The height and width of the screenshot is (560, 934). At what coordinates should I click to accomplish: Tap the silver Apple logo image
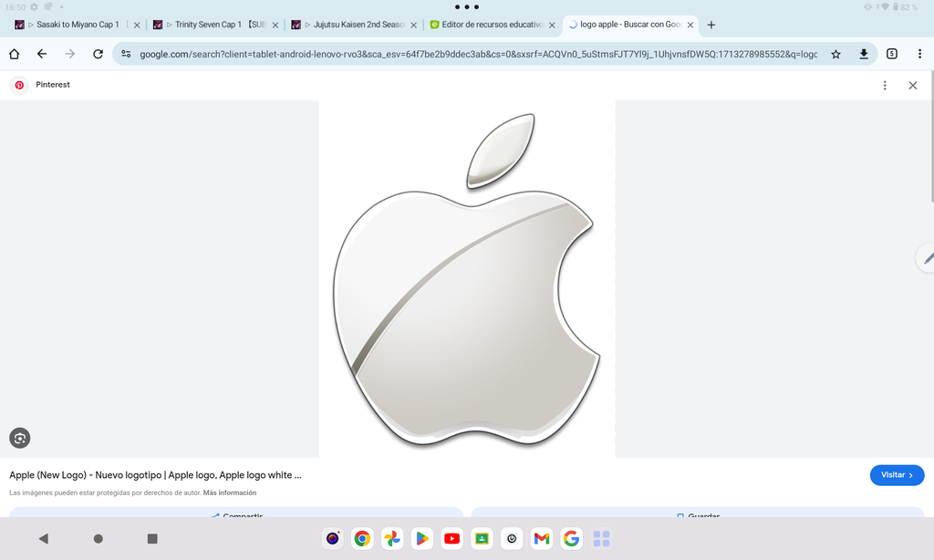pyautogui.click(x=467, y=279)
